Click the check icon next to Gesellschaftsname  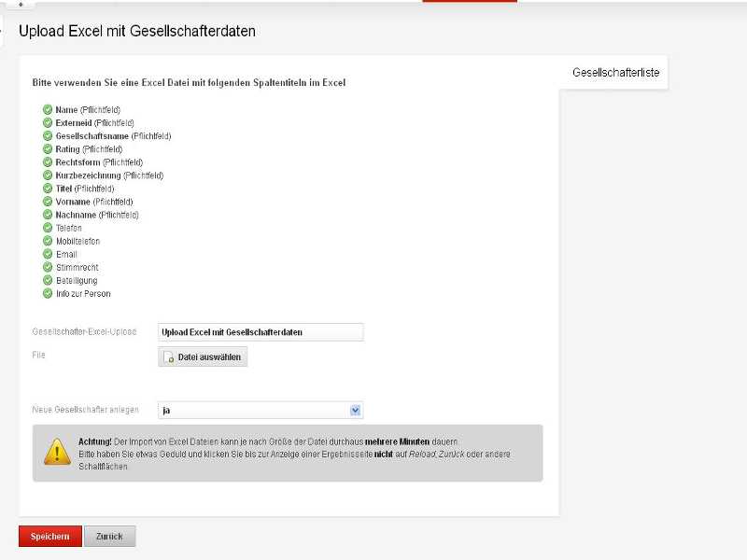(48, 135)
